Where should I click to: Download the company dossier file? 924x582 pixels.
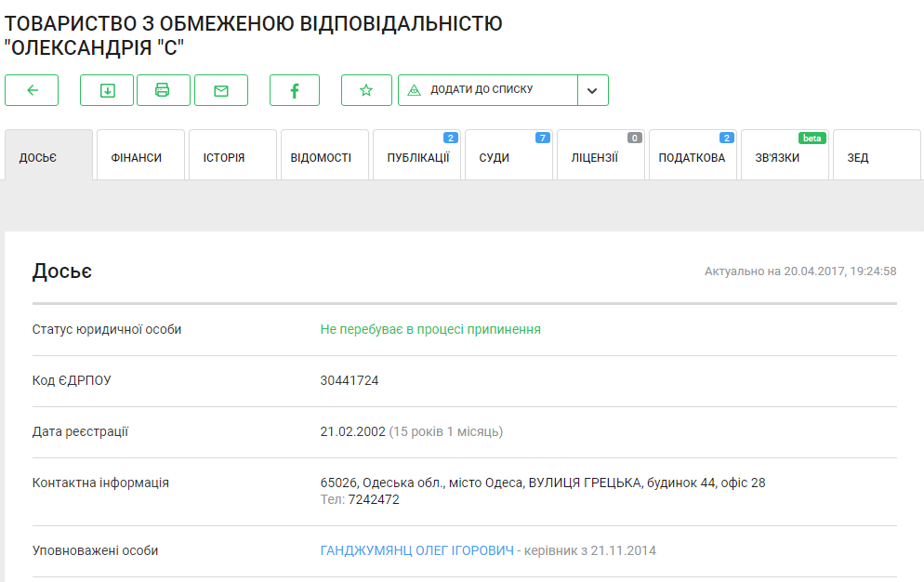click(107, 90)
